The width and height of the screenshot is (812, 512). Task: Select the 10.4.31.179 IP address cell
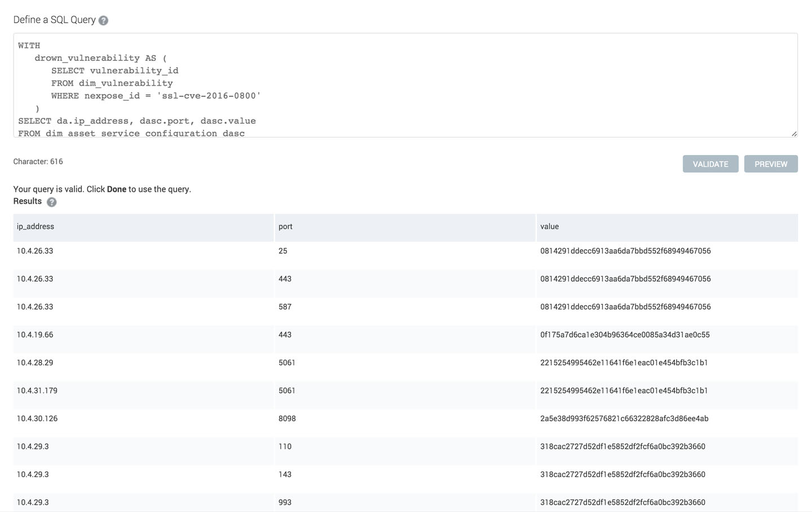37,391
